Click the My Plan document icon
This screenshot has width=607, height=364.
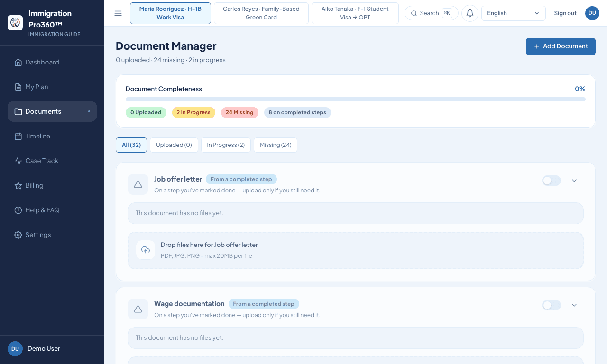pos(18,87)
